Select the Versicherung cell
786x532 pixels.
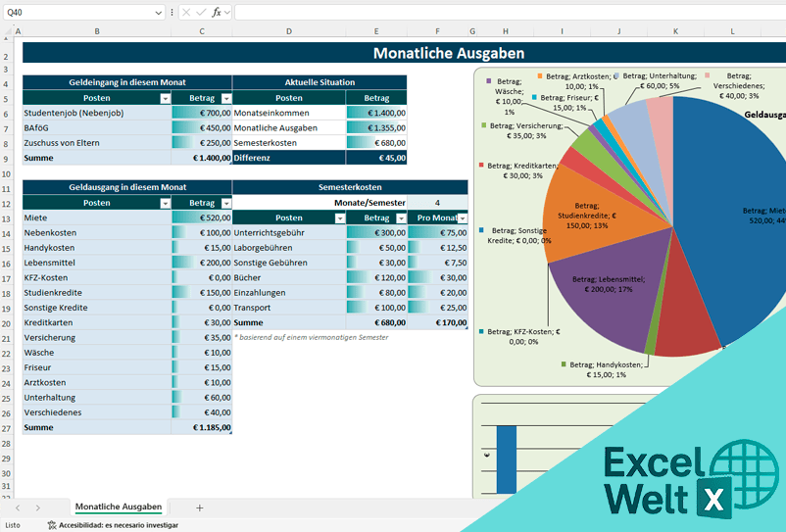point(97,338)
